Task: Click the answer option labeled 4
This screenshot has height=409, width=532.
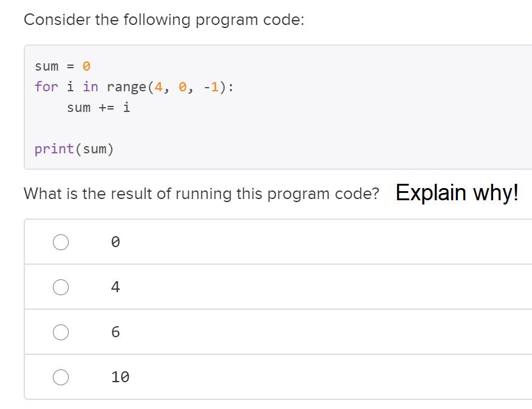Action: pos(115,287)
